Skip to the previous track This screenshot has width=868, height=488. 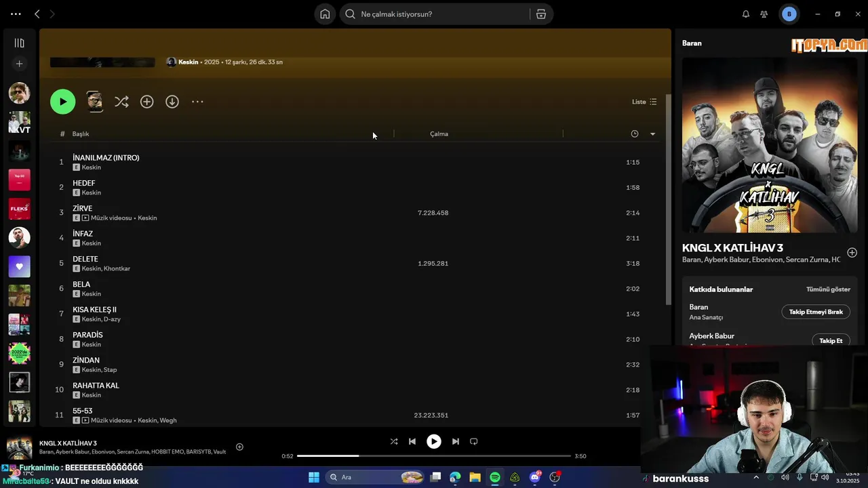tap(412, 441)
